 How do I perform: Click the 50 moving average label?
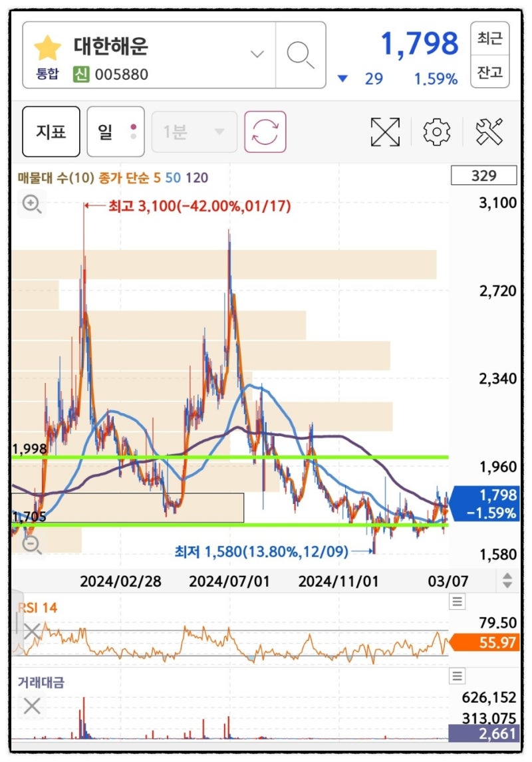click(173, 178)
